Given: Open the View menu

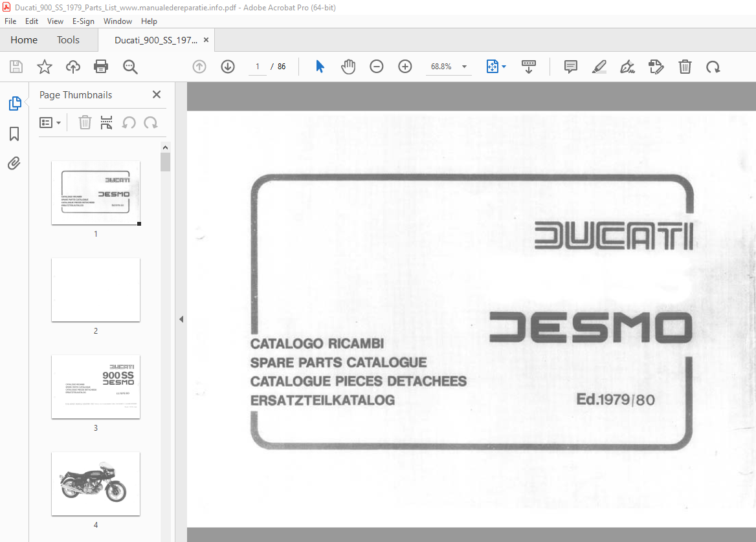Looking at the screenshot, I should 55,21.
